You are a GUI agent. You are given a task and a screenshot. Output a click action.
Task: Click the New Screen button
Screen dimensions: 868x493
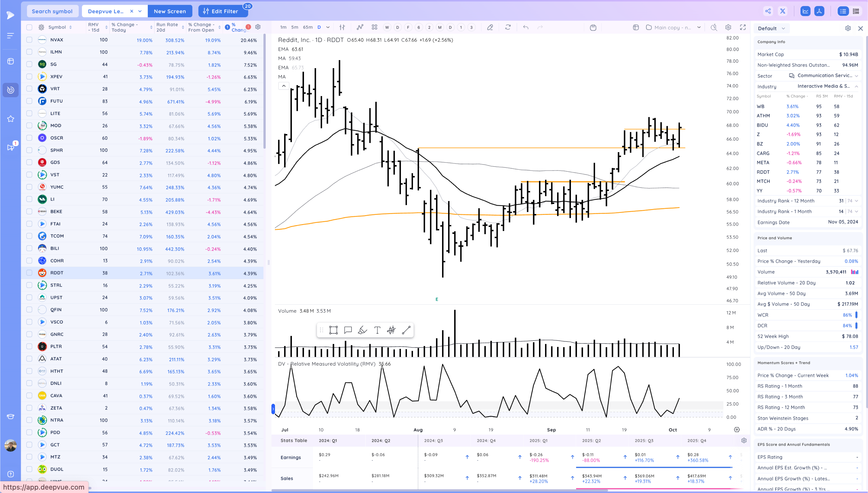coord(170,11)
